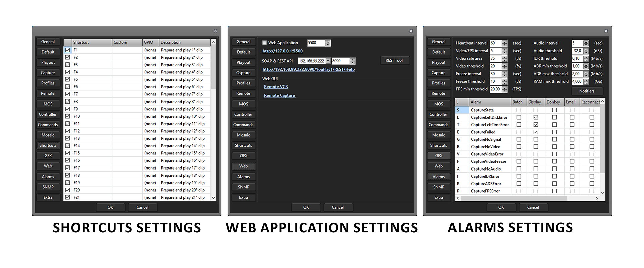
Task: Open the Remote VCR link
Action: (276, 87)
